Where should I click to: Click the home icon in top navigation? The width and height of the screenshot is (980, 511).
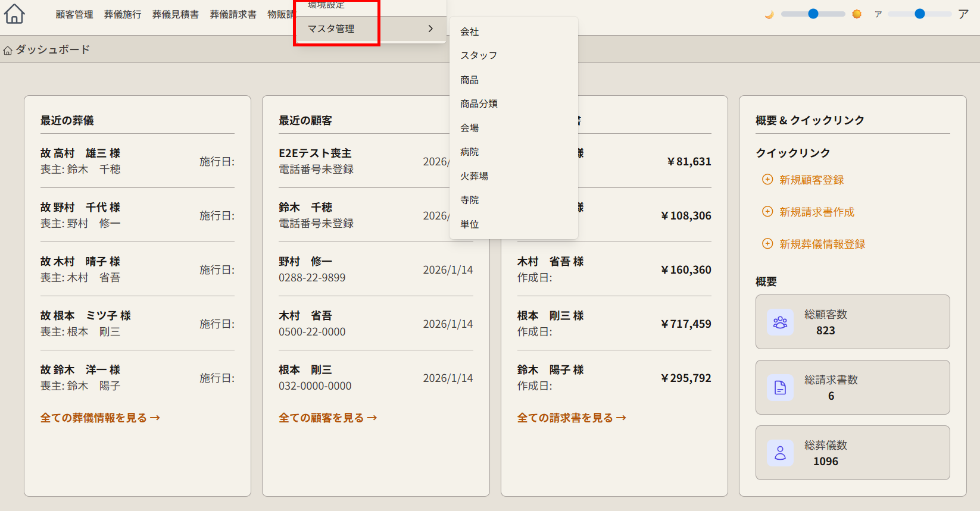coord(14,14)
